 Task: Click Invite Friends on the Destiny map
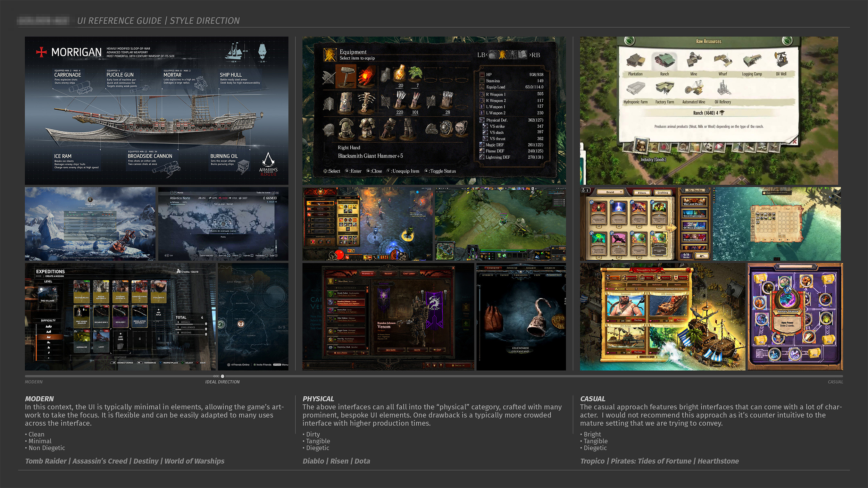[x=262, y=365]
